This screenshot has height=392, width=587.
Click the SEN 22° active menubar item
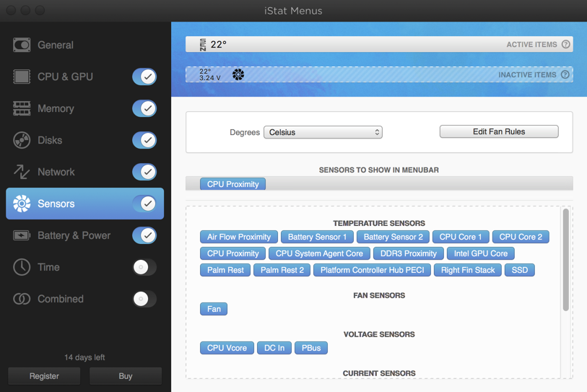click(x=213, y=45)
